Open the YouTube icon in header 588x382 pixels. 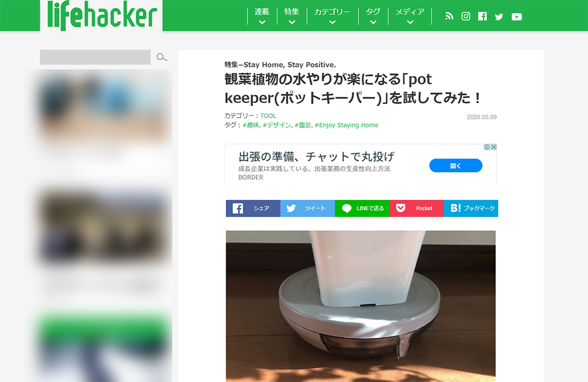click(516, 16)
